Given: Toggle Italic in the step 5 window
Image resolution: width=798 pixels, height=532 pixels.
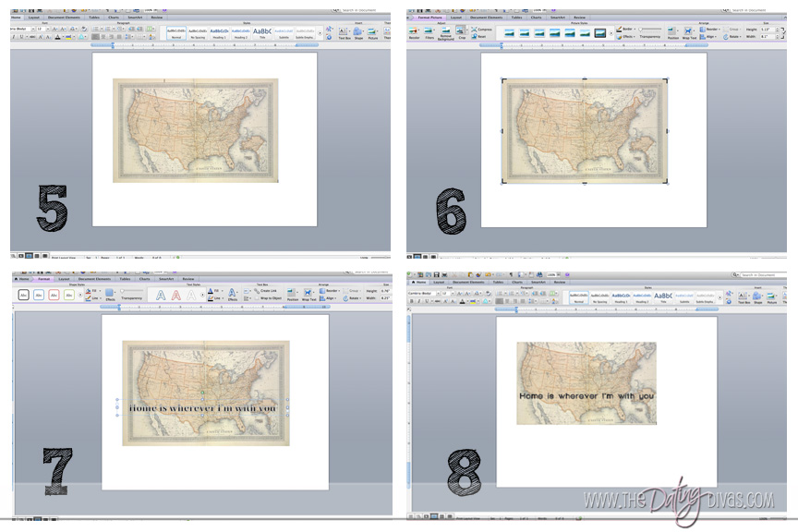Looking at the screenshot, I should click(x=14, y=37).
